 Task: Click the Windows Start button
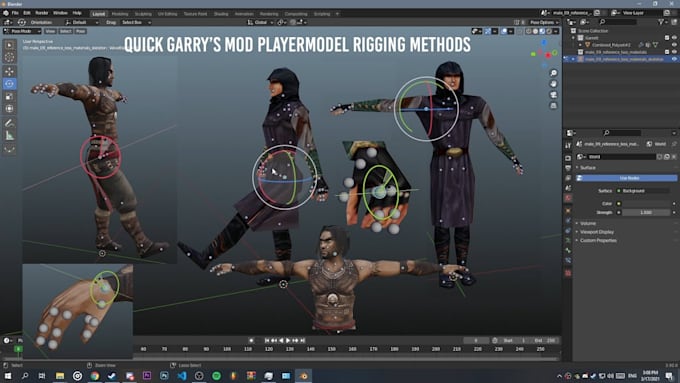click(8, 376)
